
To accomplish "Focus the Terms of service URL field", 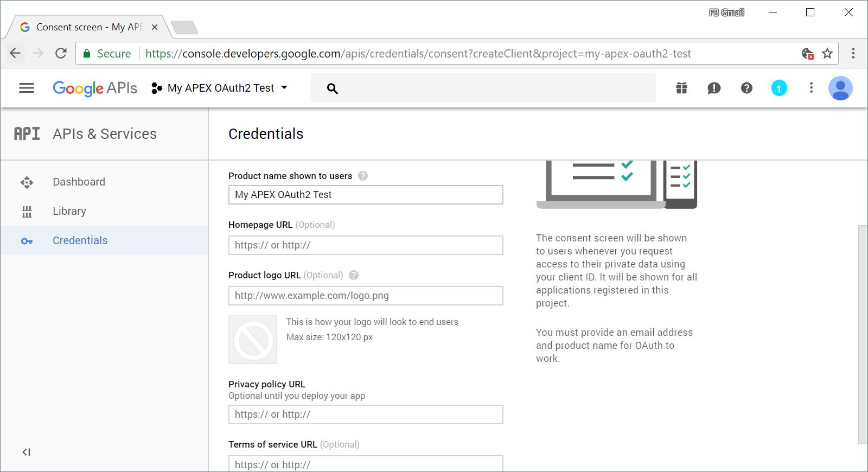I will pos(366,464).
